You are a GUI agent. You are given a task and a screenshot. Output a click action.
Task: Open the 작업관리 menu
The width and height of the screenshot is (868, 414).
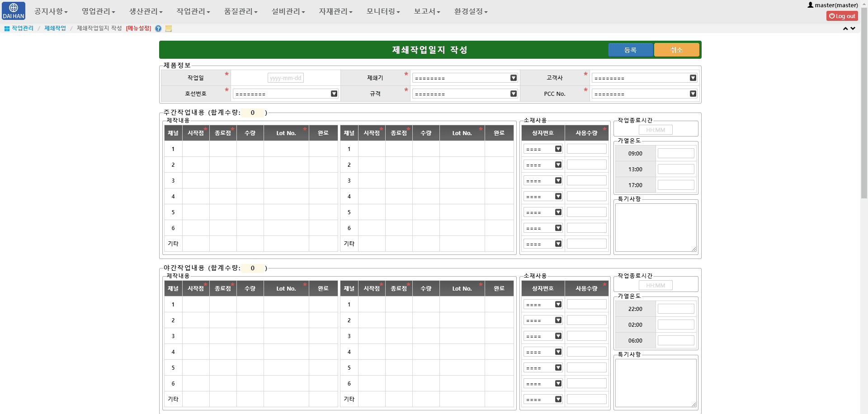click(193, 11)
